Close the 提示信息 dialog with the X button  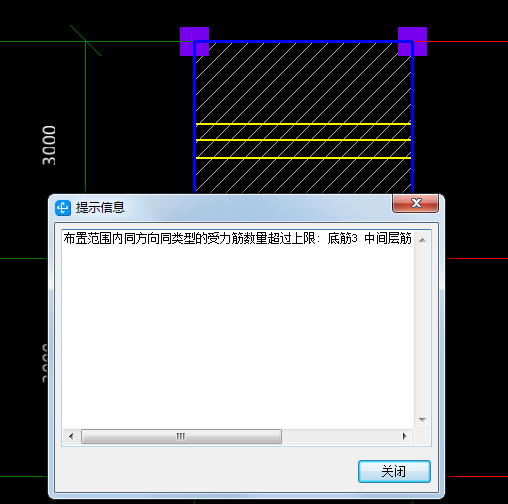coord(415,203)
